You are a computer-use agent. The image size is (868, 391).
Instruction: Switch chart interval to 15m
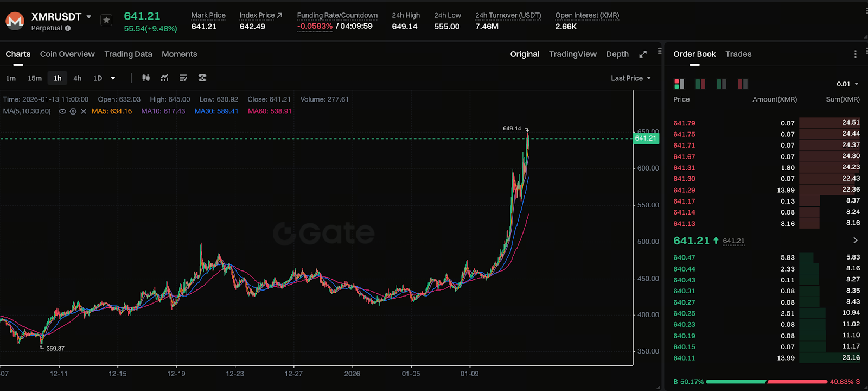[35, 78]
